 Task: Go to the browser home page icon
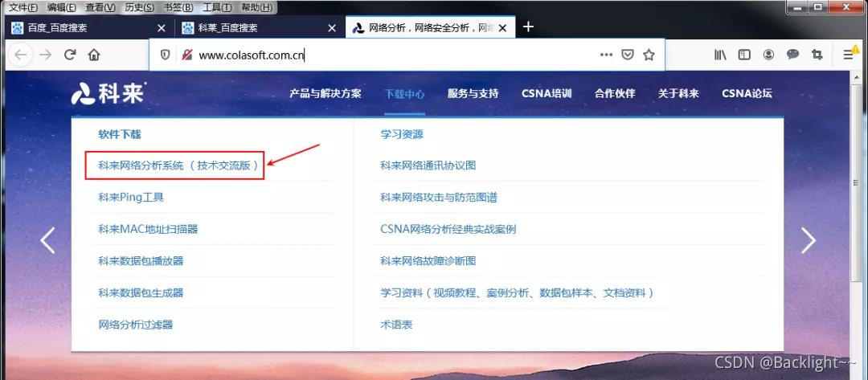click(94, 55)
